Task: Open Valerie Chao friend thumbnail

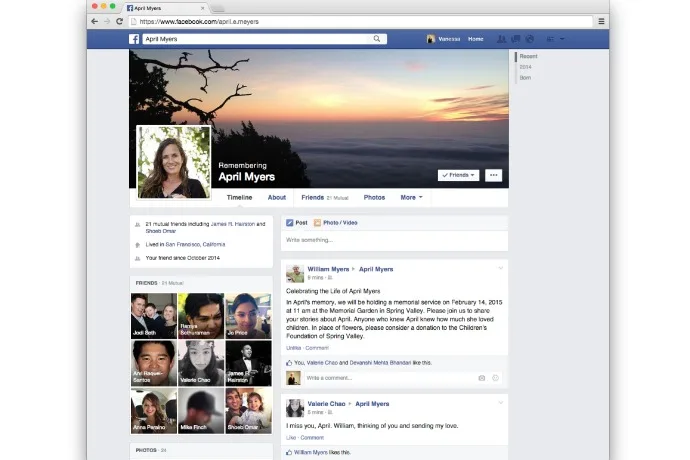Action: click(201, 363)
